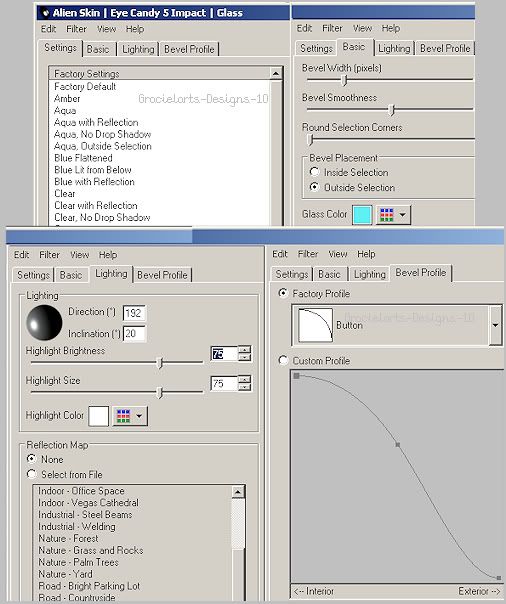The width and height of the screenshot is (506, 604).
Task: Select 'Aqua with Reflection' preset
Action: (x=96, y=122)
